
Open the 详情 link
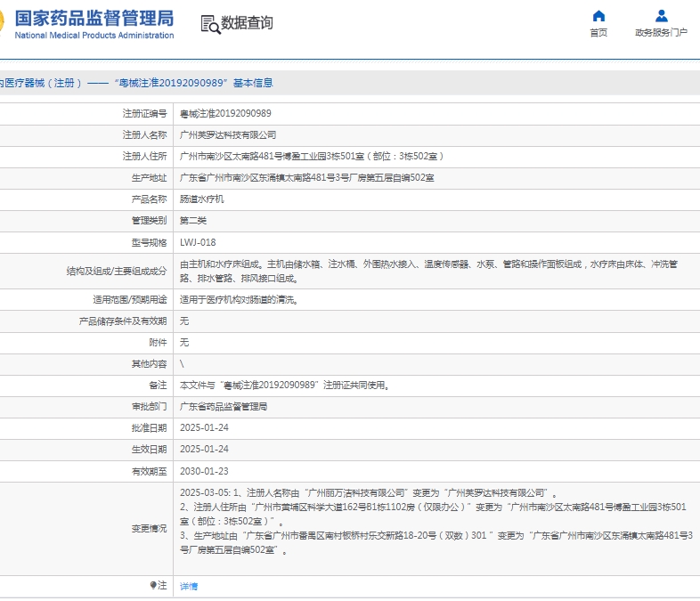pos(189,586)
